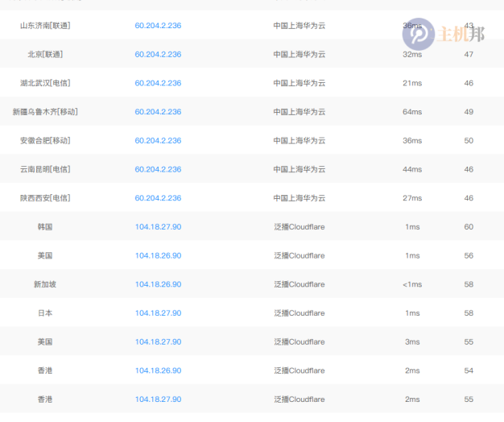The width and height of the screenshot is (504, 422).
Task: Click 104.18.27.90 link in last 香港 row
Action: click(x=158, y=399)
